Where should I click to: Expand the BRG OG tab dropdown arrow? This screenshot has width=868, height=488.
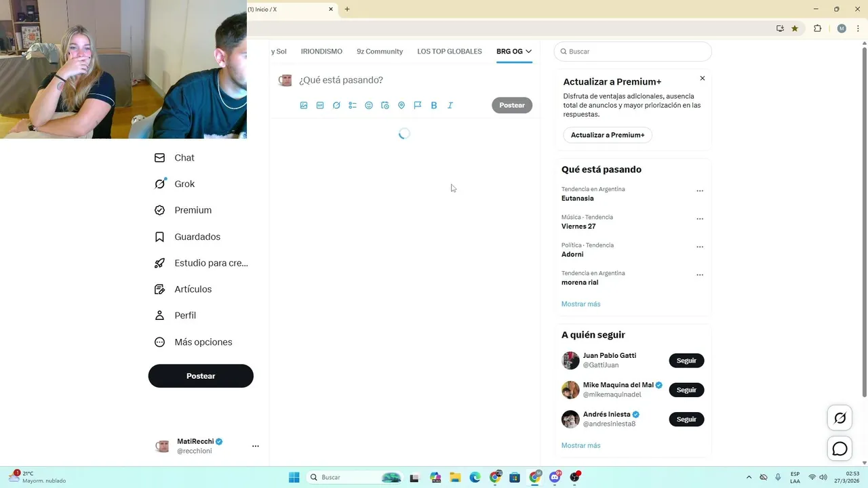528,52
